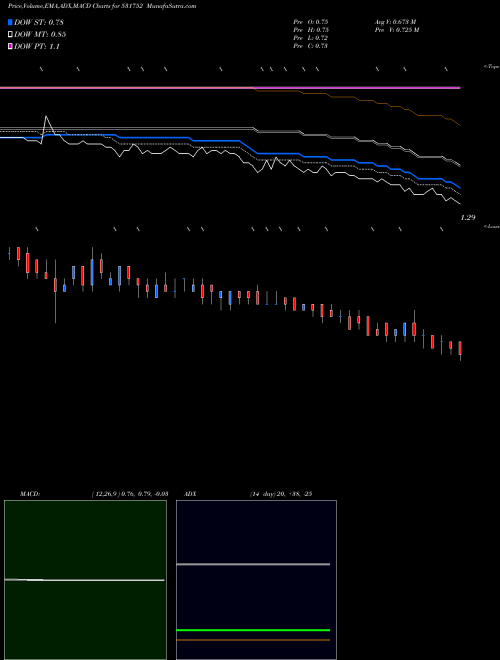Image resolution: width=500 pixels, height=660 pixels.
Task: Click the grey ADX line in ADX panel
Action: pyautogui.click(x=253, y=564)
